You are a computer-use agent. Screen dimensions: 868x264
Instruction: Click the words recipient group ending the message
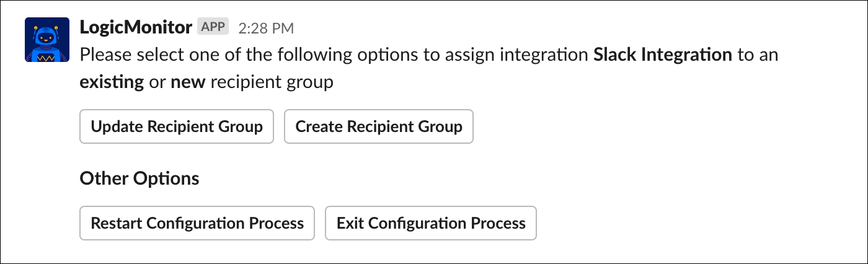click(272, 82)
